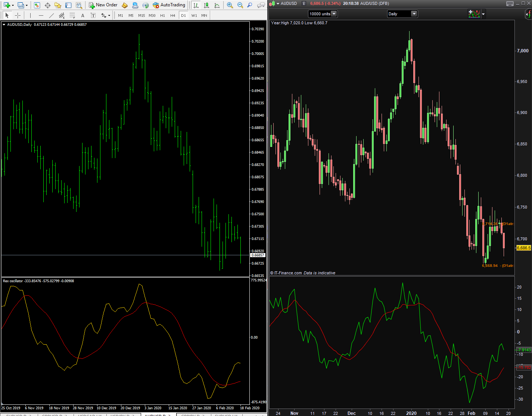Click the 0.66857 current price label
The height and width of the screenshot is (416, 532).
coord(258,255)
